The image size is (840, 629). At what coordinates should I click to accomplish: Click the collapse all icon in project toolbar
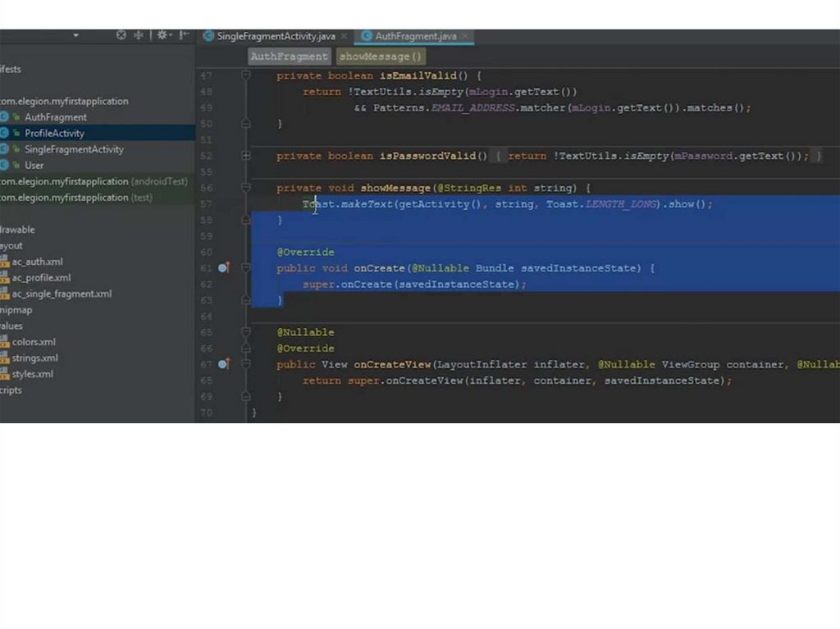coord(139,35)
